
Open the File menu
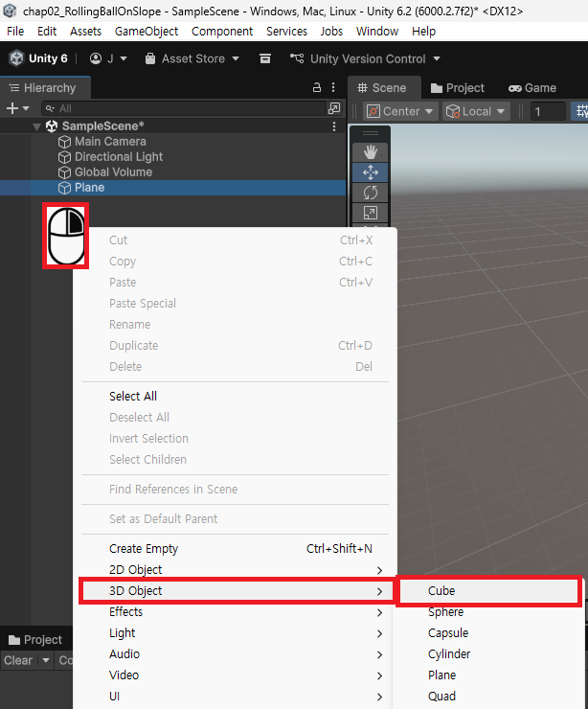(15, 32)
